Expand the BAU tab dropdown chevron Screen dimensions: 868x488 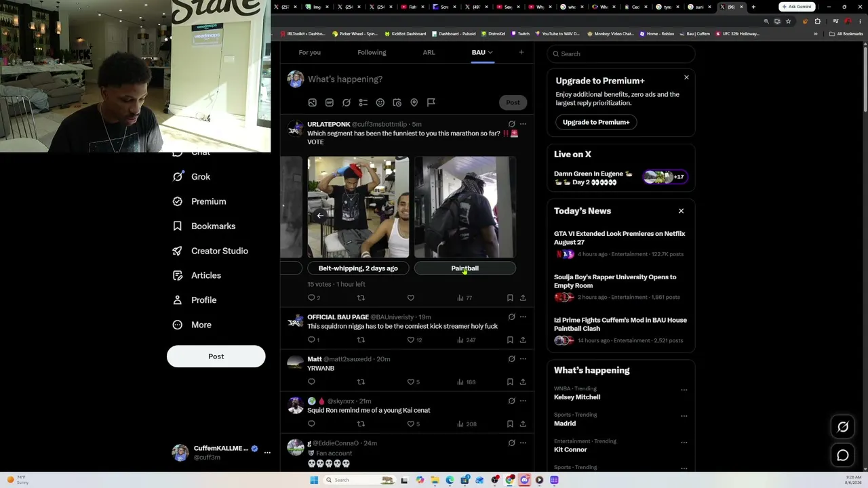[x=490, y=52]
